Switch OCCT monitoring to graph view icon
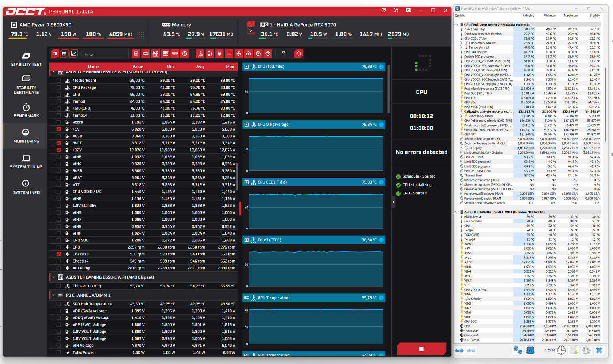The width and height of the screenshot is (613, 364). coord(74,54)
